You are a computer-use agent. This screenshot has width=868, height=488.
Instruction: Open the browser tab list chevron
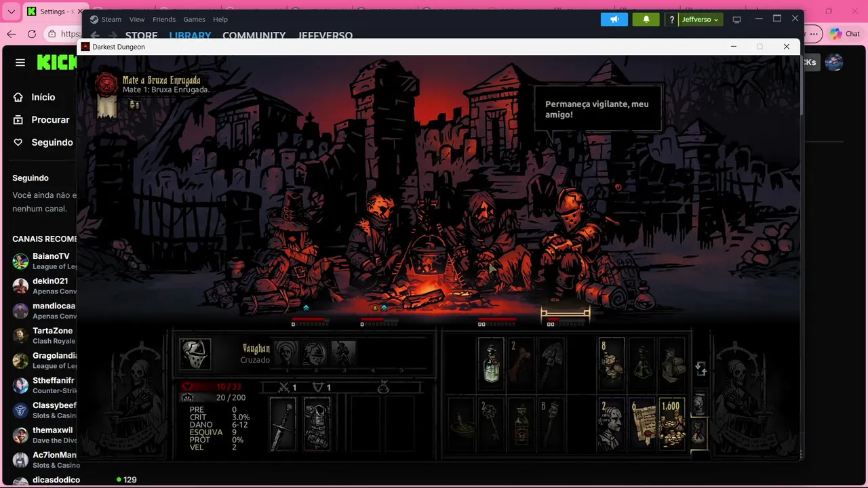(x=11, y=12)
